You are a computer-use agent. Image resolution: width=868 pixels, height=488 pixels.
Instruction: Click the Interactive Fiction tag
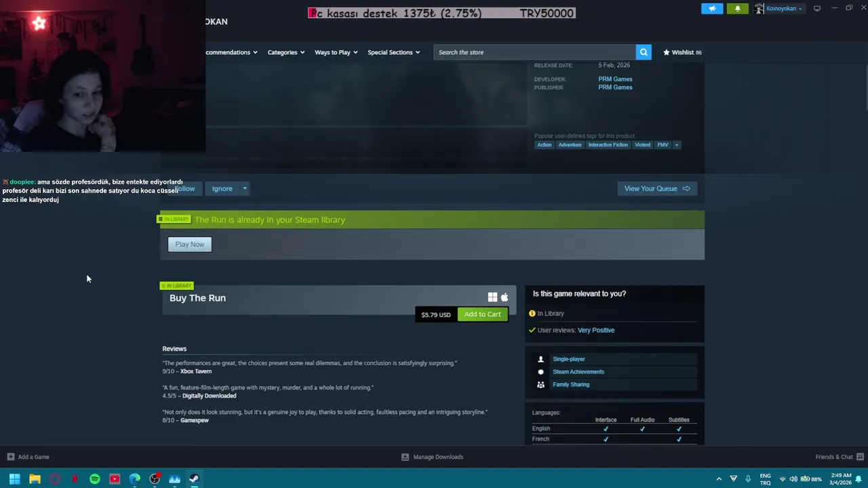click(x=608, y=145)
